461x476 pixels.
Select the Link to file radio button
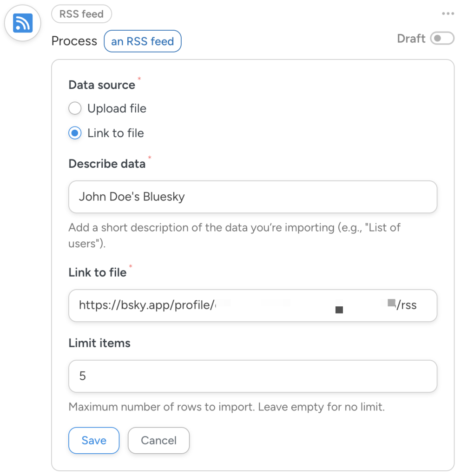75,133
